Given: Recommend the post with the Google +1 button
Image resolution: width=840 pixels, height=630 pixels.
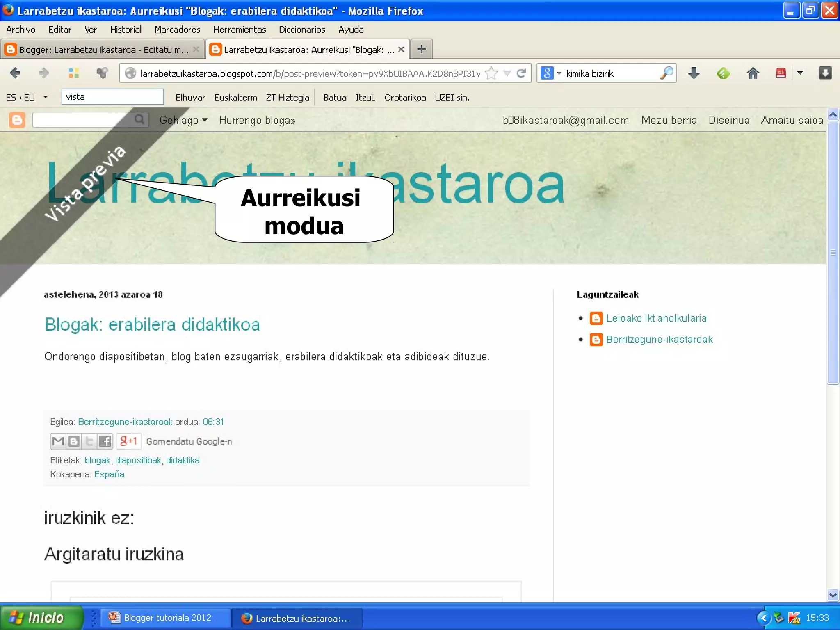Looking at the screenshot, I should tap(128, 441).
